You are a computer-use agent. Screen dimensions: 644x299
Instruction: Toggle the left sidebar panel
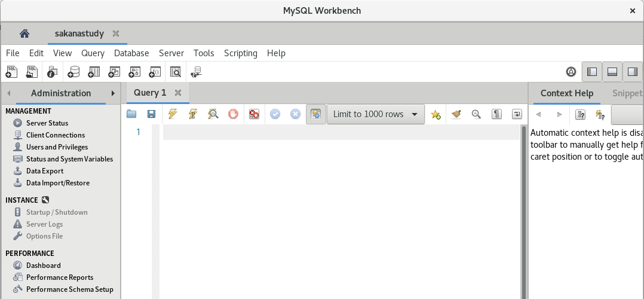point(592,72)
